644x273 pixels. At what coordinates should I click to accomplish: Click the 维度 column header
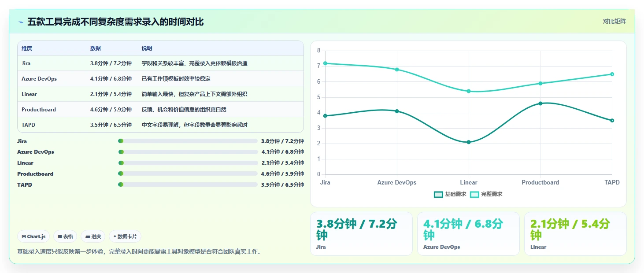point(27,48)
